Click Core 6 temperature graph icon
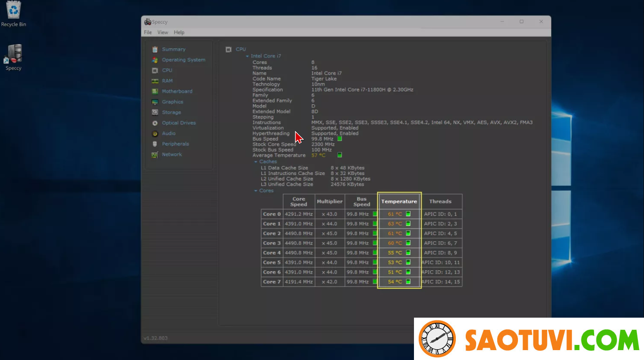 coord(408,272)
